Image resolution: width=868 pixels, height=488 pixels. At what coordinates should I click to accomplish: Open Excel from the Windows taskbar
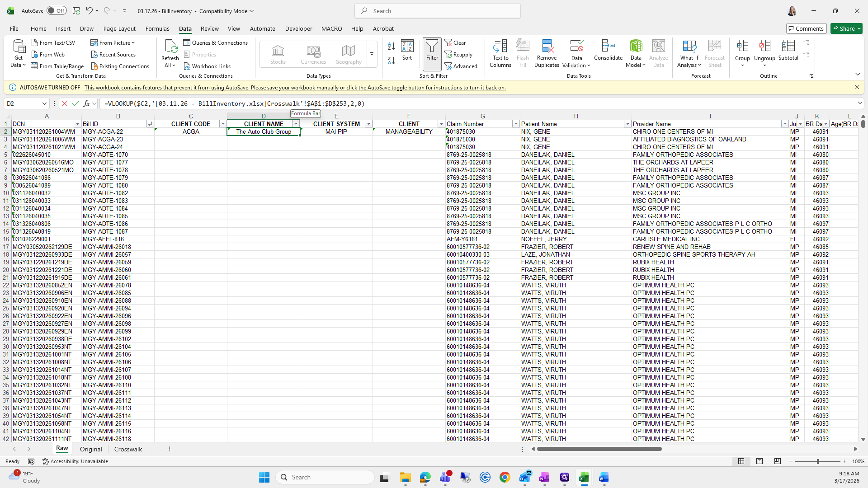[x=584, y=477]
